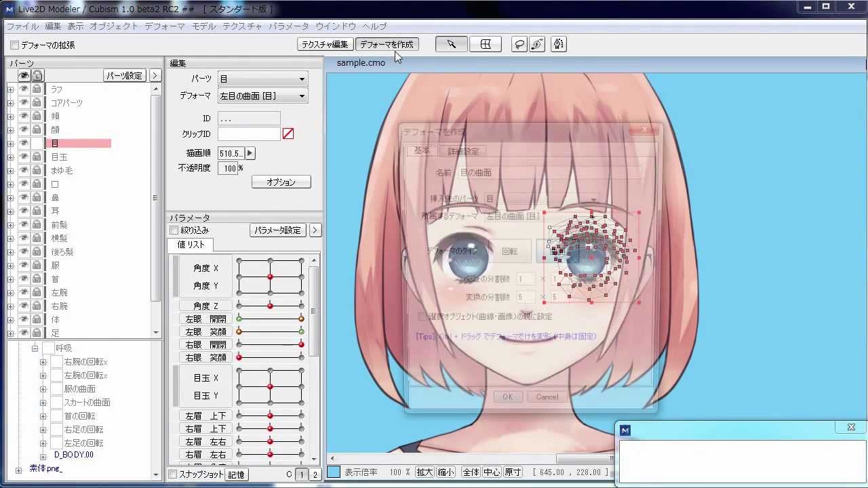
Task: Open the ファイル menu
Action: [x=22, y=26]
